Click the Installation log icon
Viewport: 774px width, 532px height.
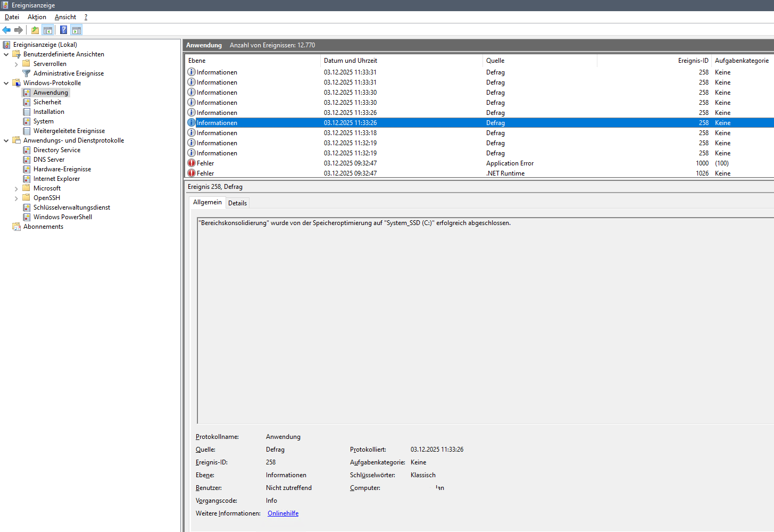pos(27,112)
